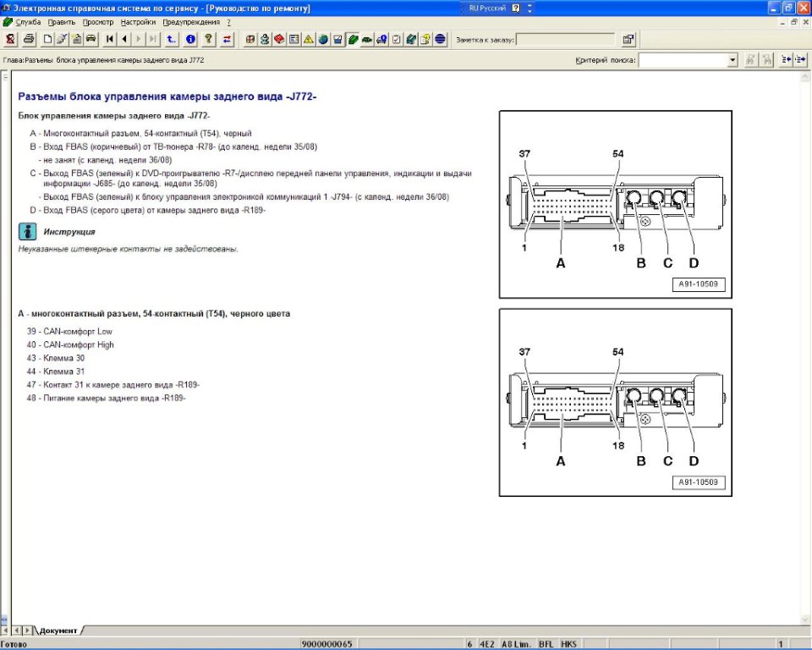This screenshot has width=812, height=650.
Task: Switch to the Документ tab
Action: pyautogui.click(x=58, y=631)
